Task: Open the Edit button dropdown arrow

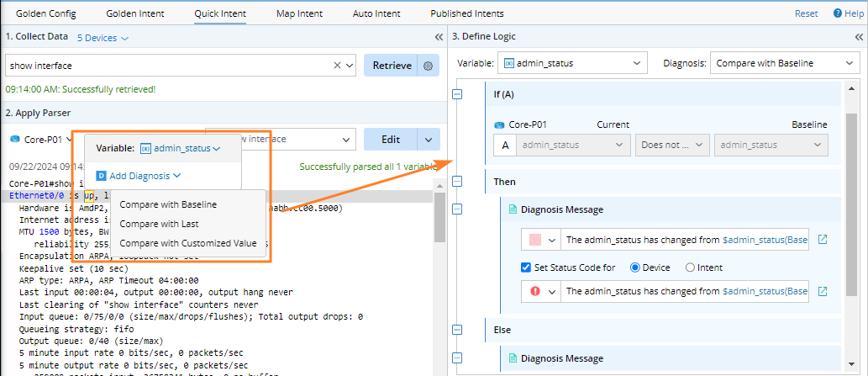Action: [429, 140]
